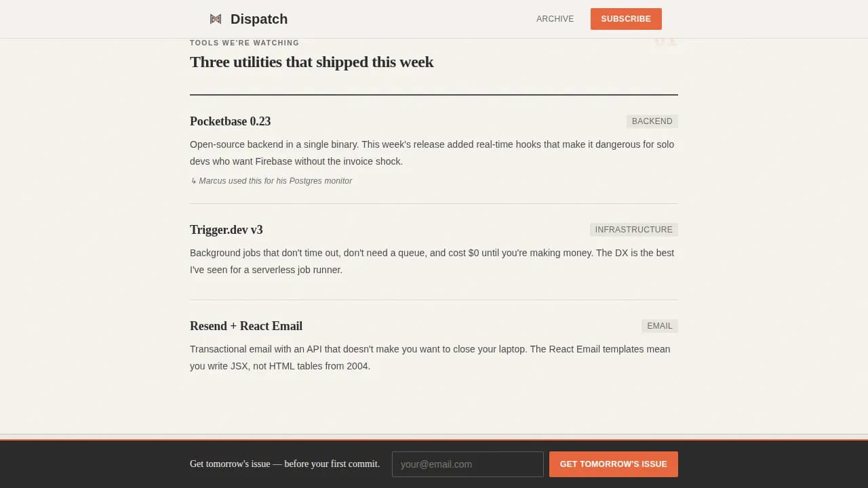Click the Trigger.dev description paragraph

(433, 261)
